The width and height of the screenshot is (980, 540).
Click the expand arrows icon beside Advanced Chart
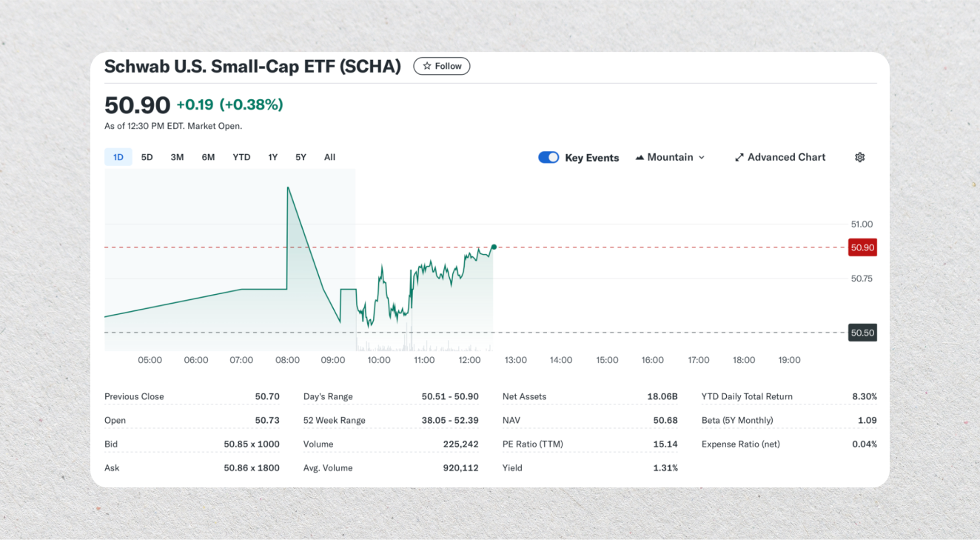(739, 157)
